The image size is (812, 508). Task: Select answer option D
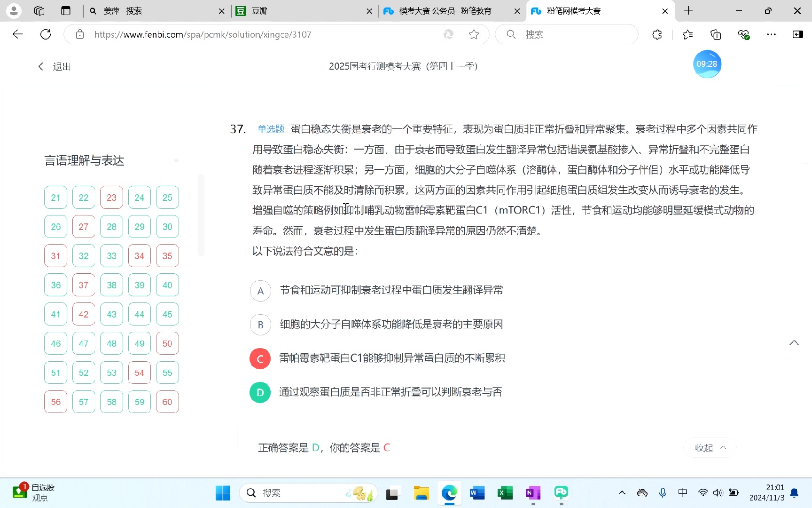pos(260,392)
